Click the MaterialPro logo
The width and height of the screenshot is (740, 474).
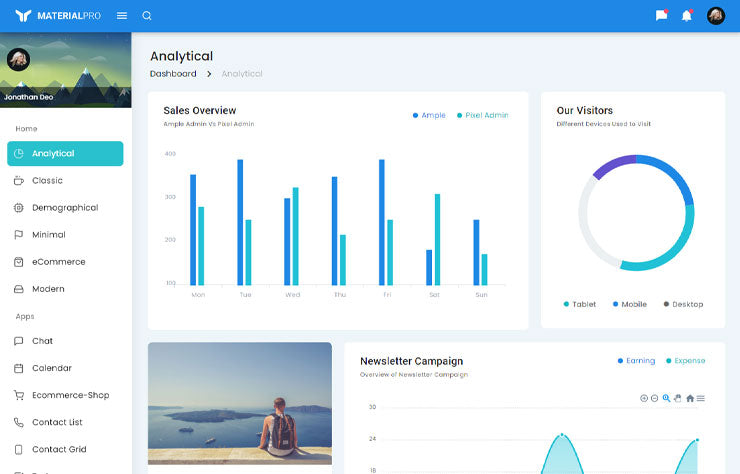pyautogui.click(x=58, y=16)
